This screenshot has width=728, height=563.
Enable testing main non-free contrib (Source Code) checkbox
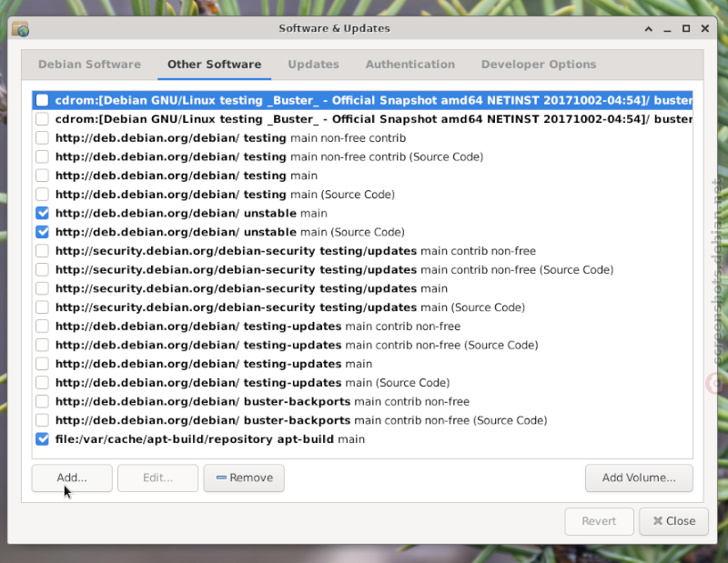tap(42, 156)
